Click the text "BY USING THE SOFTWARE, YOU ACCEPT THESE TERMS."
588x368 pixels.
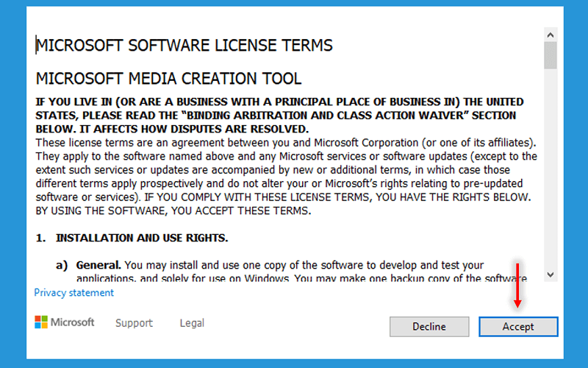173,210
